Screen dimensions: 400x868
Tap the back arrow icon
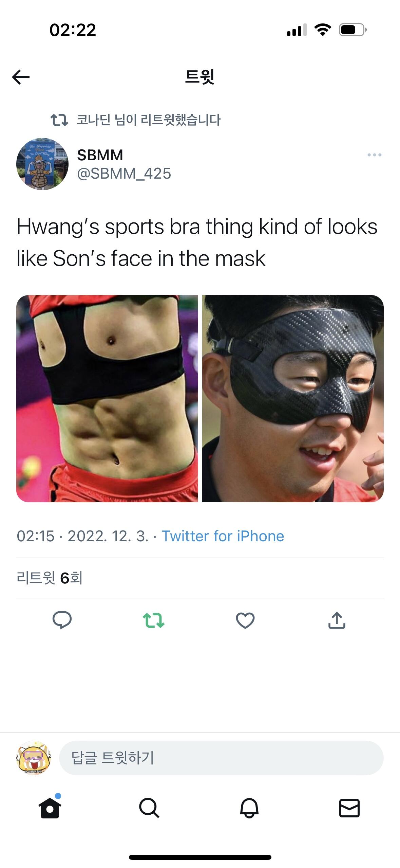pyautogui.click(x=21, y=77)
